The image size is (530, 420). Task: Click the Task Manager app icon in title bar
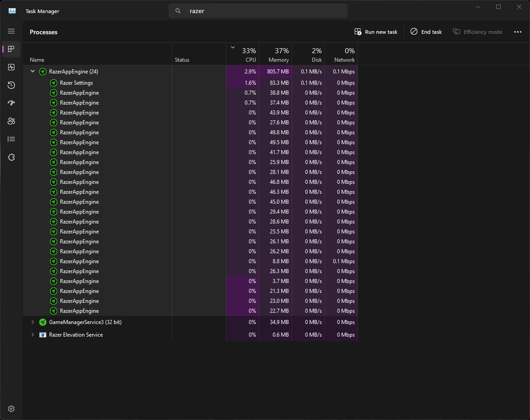click(12, 11)
